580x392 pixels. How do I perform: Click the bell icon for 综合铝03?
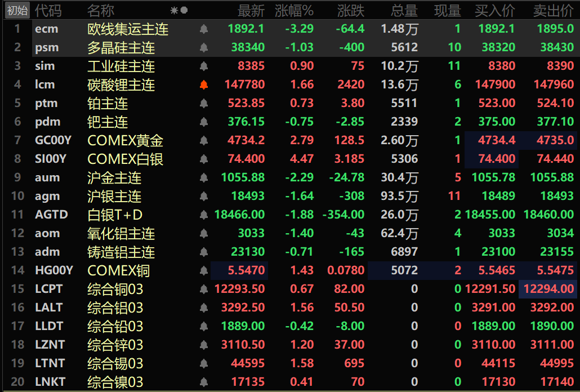[x=203, y=308]
